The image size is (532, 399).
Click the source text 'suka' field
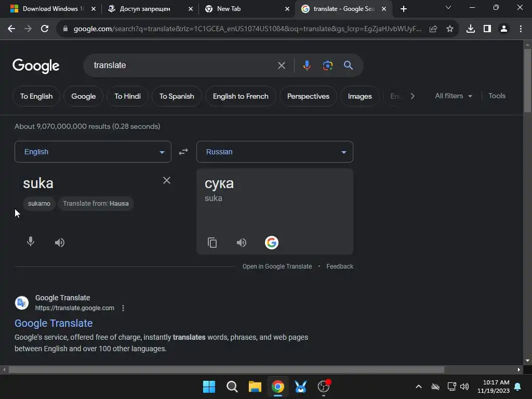coord(91,183)
